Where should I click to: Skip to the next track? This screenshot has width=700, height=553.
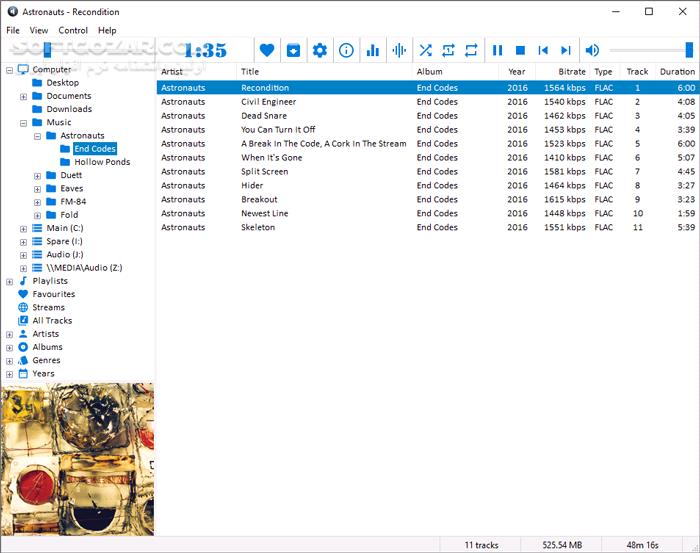(x=566, y=50)
